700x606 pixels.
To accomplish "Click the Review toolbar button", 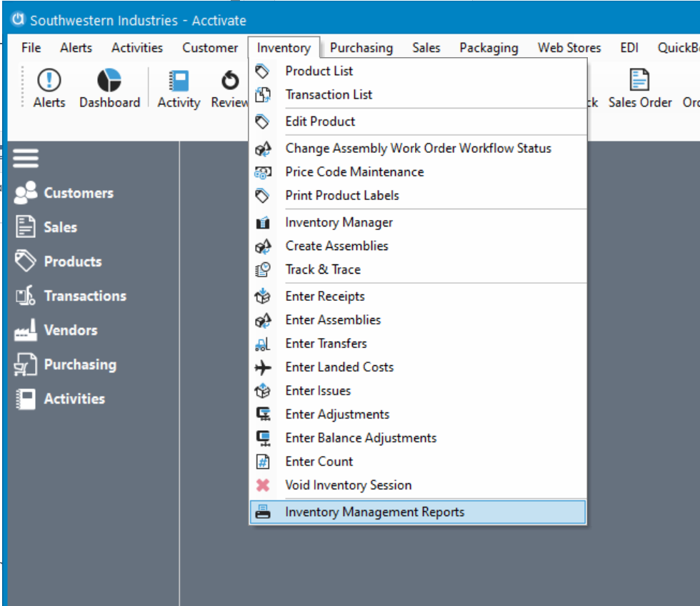I will [x=229, y=89].
